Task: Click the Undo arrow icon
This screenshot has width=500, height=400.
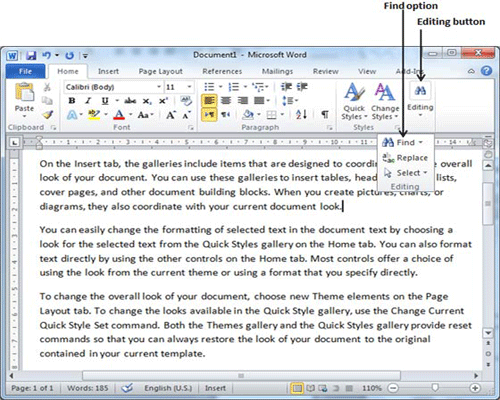Action: [x=47, y=55]
